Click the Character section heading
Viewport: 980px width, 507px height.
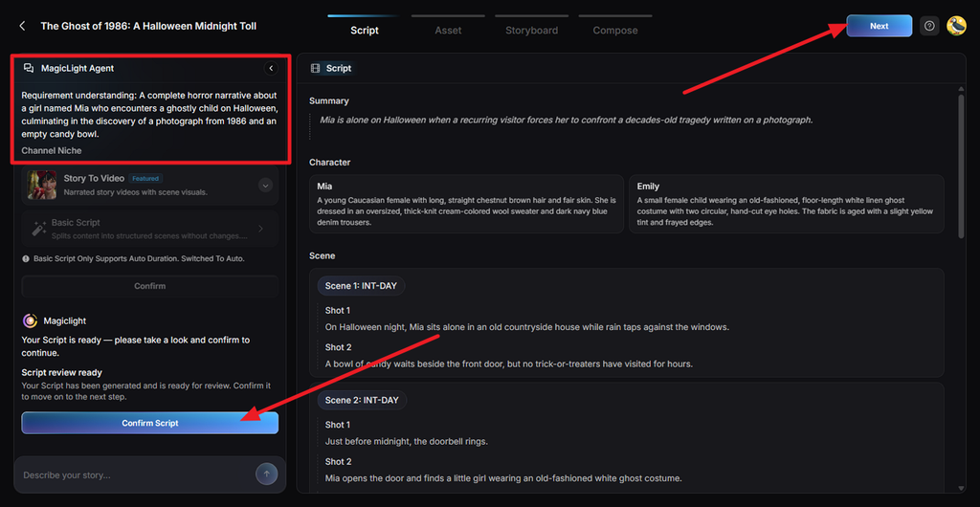click(330, 163)
